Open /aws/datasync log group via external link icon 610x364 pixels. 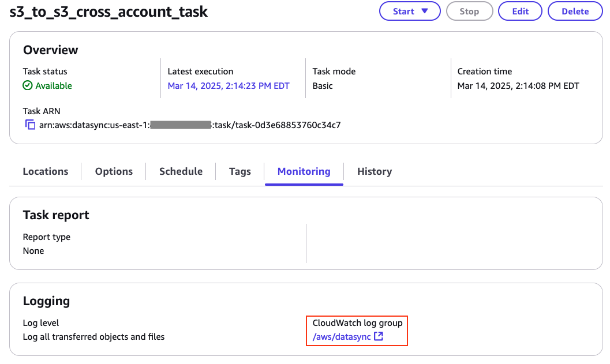coord(380,336)
